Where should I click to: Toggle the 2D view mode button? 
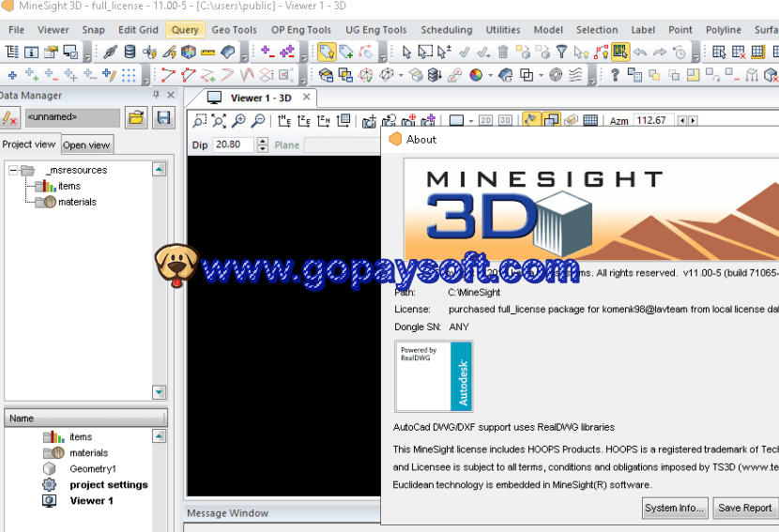pos(485,120)
